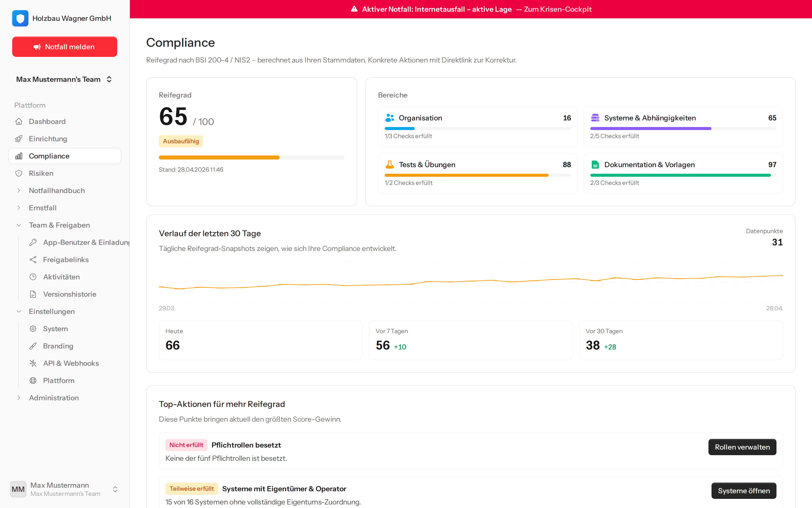This screenshot has width=812, height=508.
Task: Open the user account menu chevrons
Action: (115, 489)
